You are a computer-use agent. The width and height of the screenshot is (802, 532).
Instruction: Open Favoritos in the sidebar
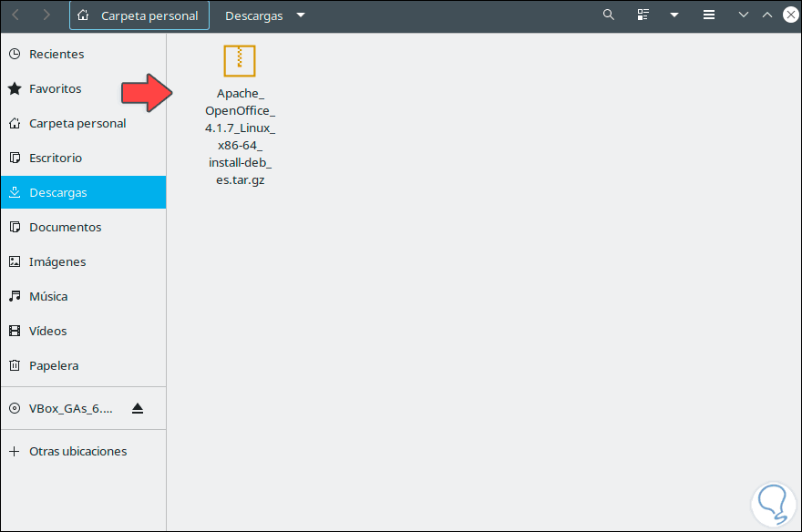click(83, 89)
